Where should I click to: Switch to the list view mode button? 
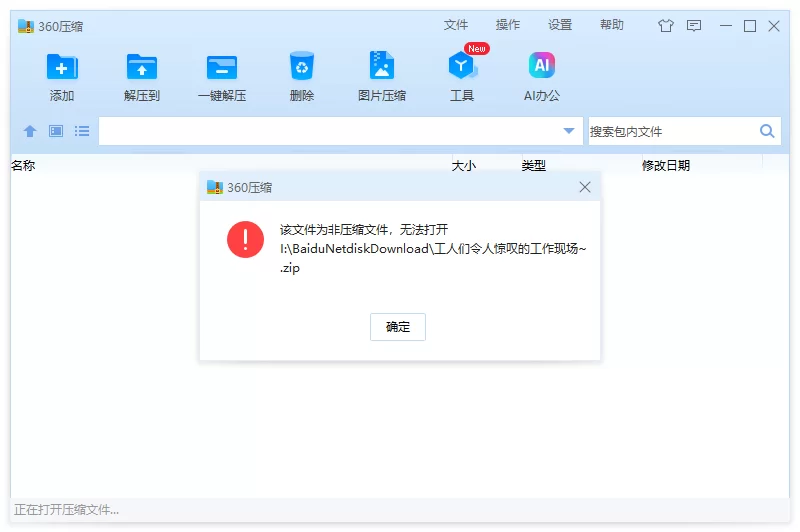tap(82, 131)
